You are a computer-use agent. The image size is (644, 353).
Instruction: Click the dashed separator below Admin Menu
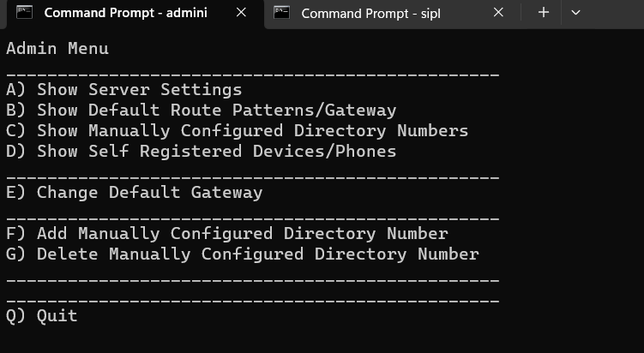[x=253, y=75]
